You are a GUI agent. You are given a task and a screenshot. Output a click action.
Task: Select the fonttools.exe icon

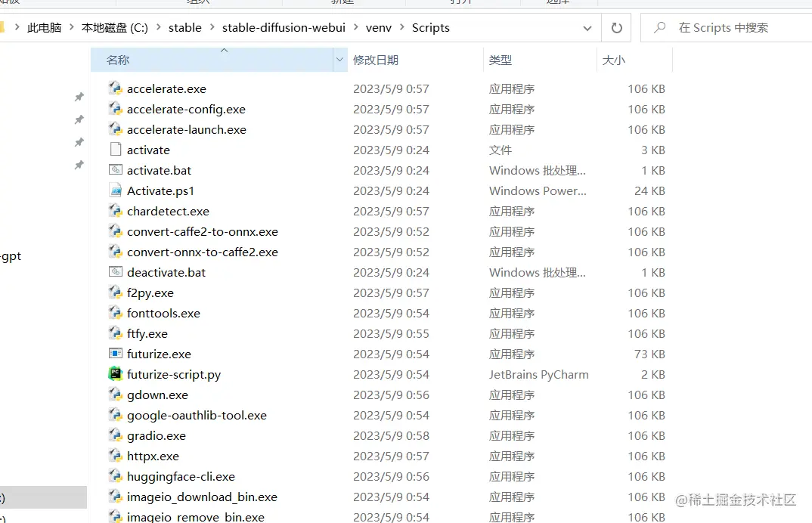116,313
